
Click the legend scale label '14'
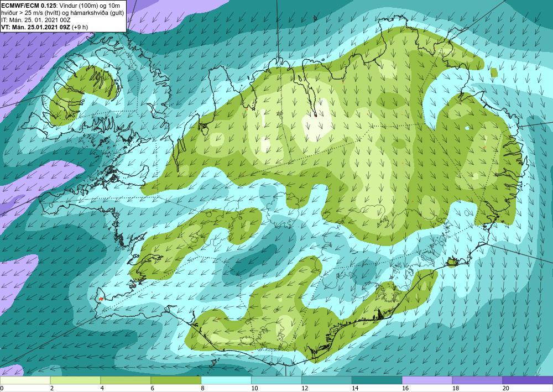(x=355, y=389)
